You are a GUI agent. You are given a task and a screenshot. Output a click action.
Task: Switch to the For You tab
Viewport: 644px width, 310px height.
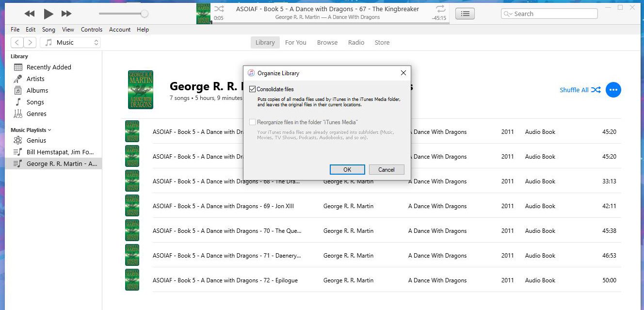(295, 43)
